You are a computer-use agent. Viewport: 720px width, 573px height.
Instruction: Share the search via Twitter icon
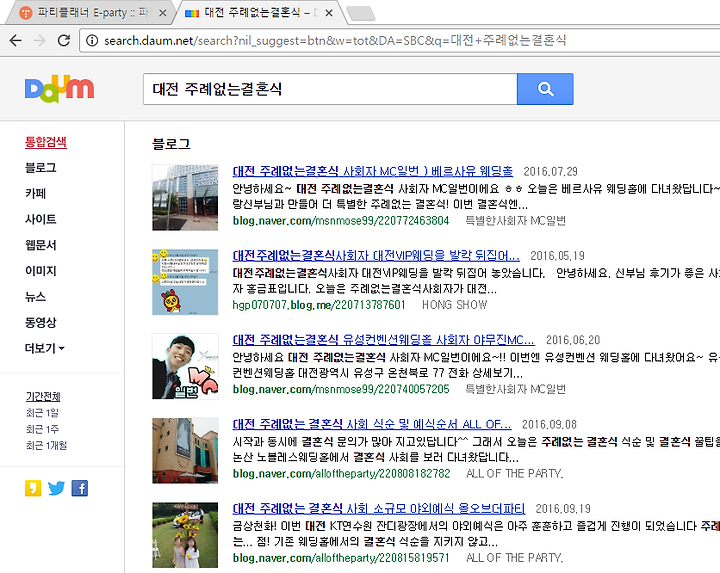tap(56, 488)
